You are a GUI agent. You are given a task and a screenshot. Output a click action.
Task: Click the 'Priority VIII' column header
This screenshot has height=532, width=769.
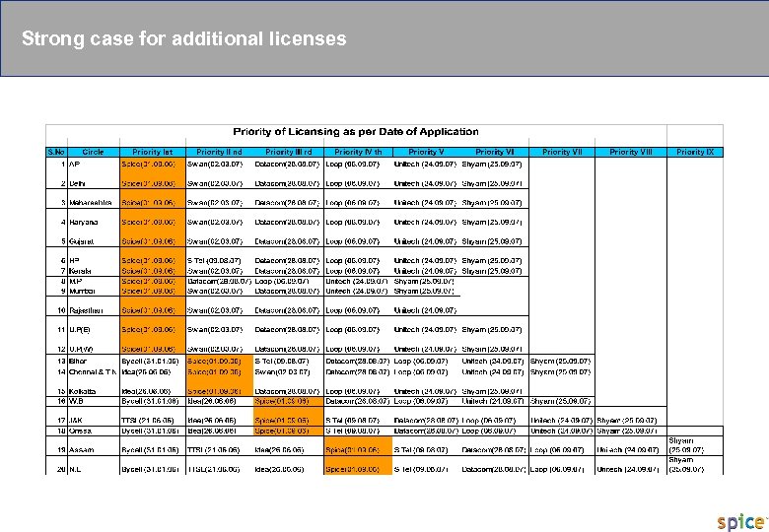631,152
